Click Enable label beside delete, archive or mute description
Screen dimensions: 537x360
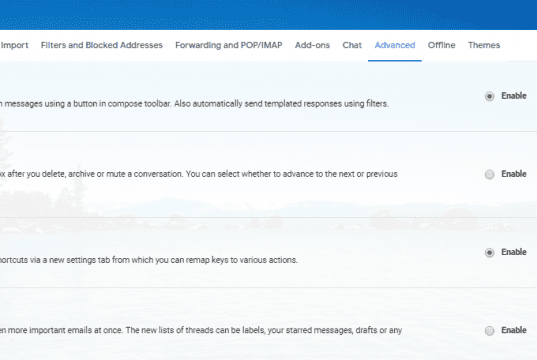(514, 174)
